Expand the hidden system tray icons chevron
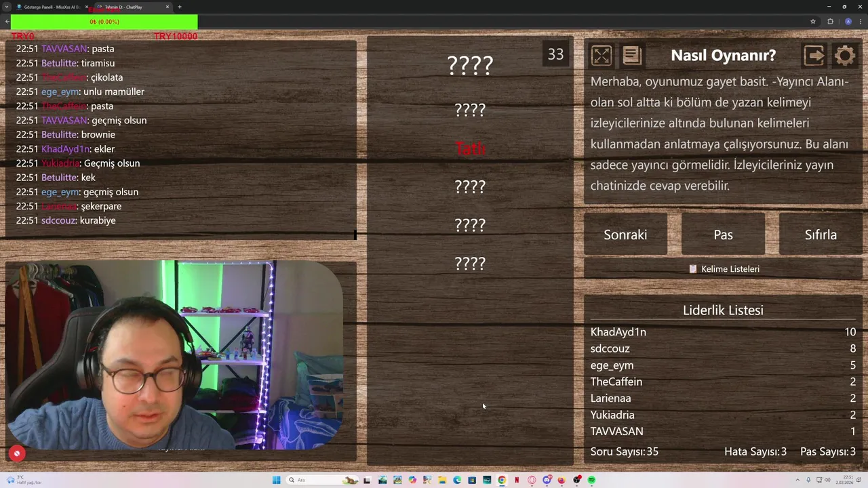 tap(797, 480)
